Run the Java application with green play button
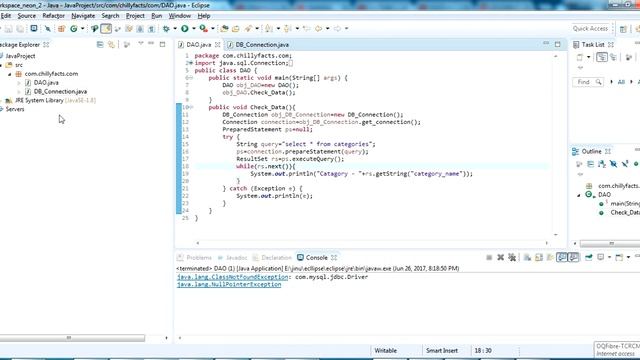Image resolution: width=640 pixels, height=360 pixels. (185, 29)
